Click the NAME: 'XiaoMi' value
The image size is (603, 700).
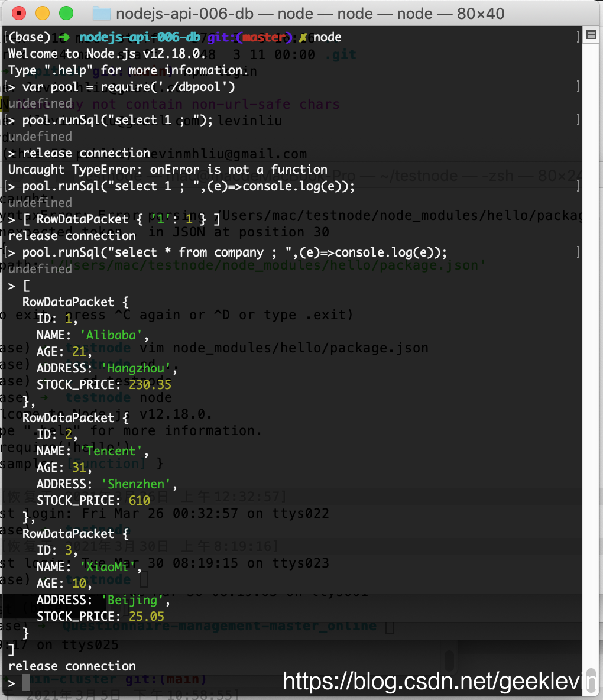point(108,567)
